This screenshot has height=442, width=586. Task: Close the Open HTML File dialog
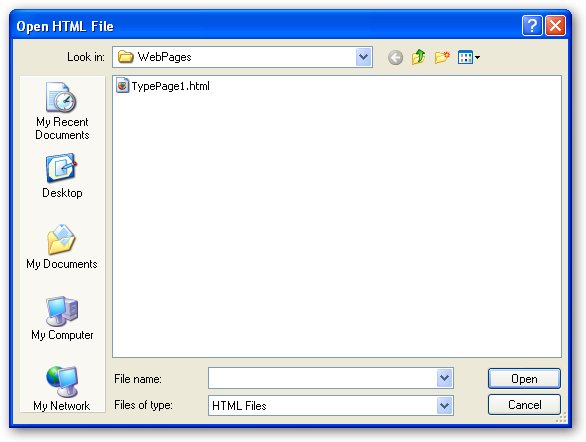555,26
